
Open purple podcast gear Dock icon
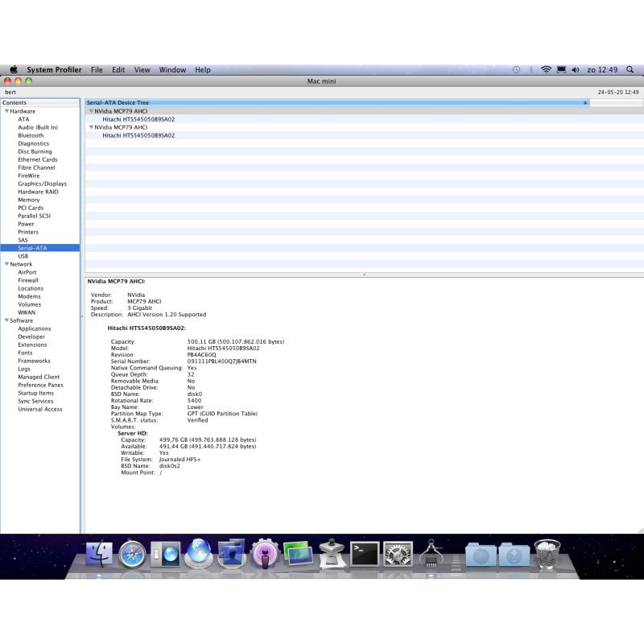(x=265, y=554)
